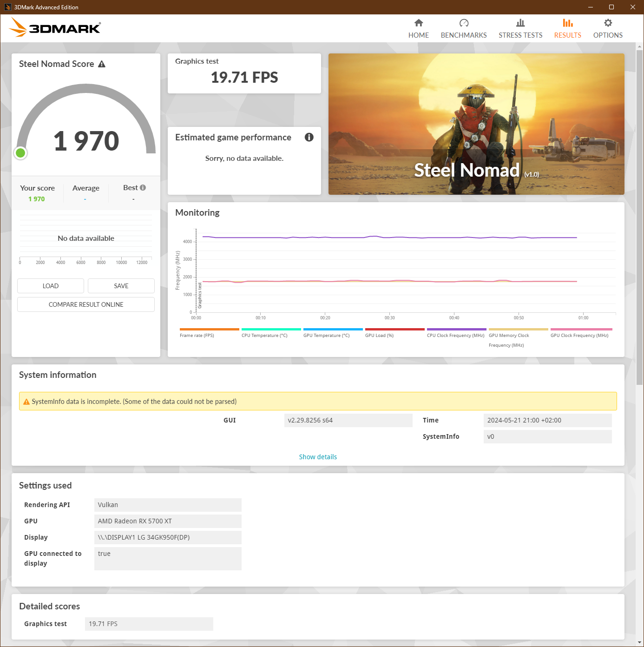Click info icon beside Best score

coord(143,187)
